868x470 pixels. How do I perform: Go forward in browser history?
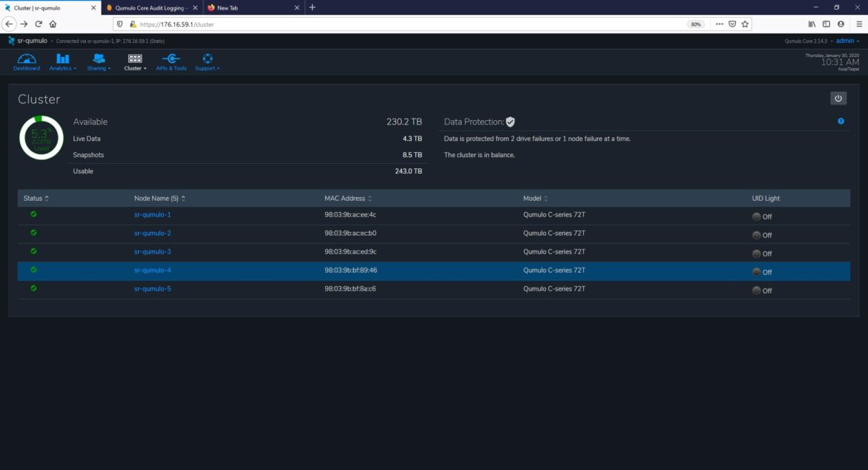[x=24, y=24]
